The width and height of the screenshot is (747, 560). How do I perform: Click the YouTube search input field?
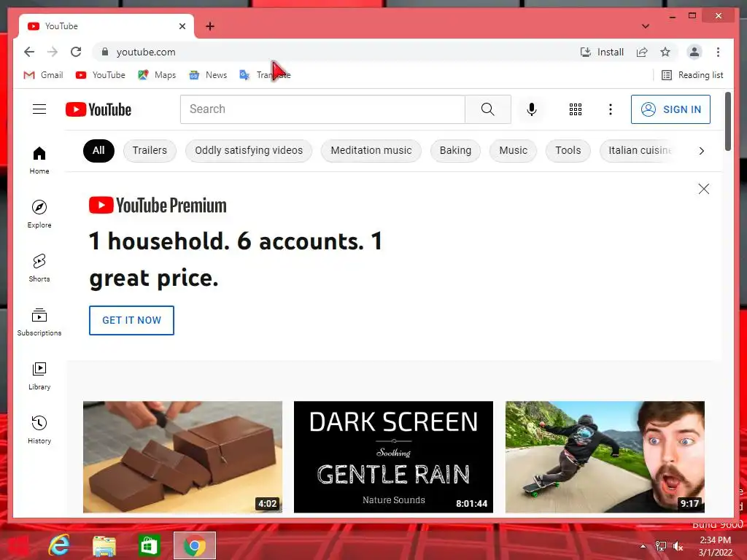pyautogui.click(x=322, y=109)
